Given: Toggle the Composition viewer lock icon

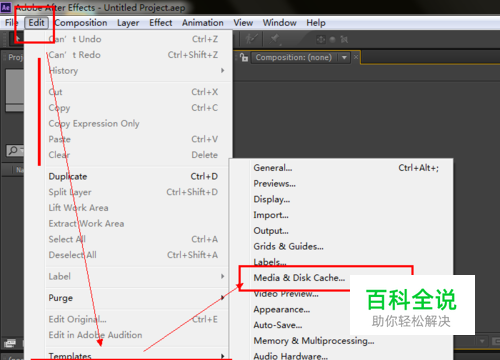Looking at the screenshot, I should [244, 57].
